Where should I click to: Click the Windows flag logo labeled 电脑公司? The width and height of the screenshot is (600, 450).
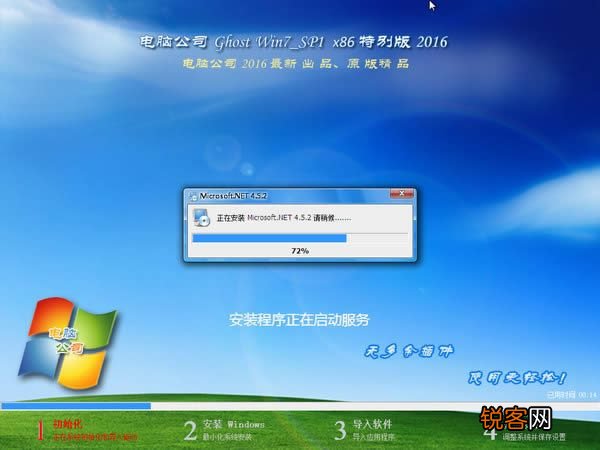[x=69, y=342]
